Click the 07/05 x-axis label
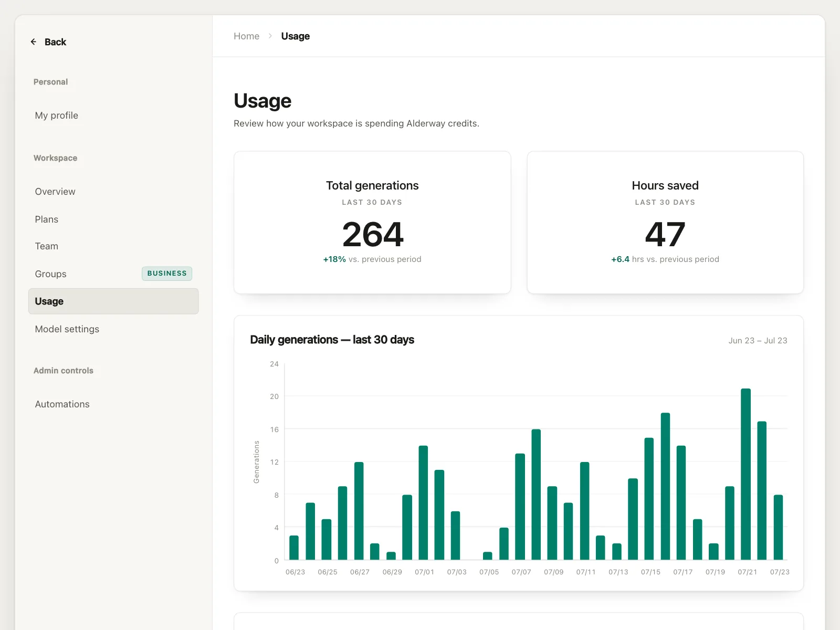Viewport: 840px width, 630px height. pyautogui.click(x=489, y=572)
